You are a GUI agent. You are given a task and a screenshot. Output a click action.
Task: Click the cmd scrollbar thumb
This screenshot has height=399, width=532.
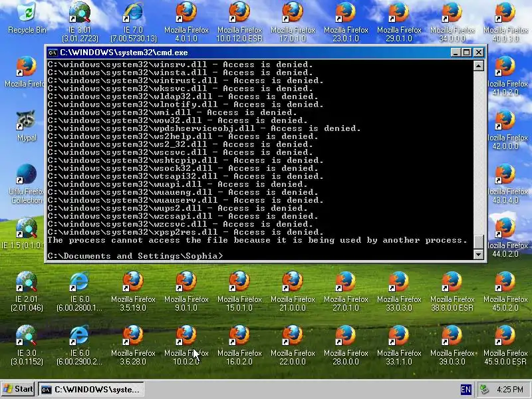point(478,241)
